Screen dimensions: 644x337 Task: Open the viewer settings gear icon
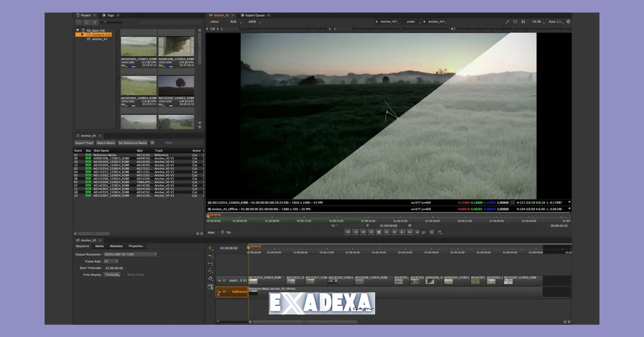click(x=568, y=21)
